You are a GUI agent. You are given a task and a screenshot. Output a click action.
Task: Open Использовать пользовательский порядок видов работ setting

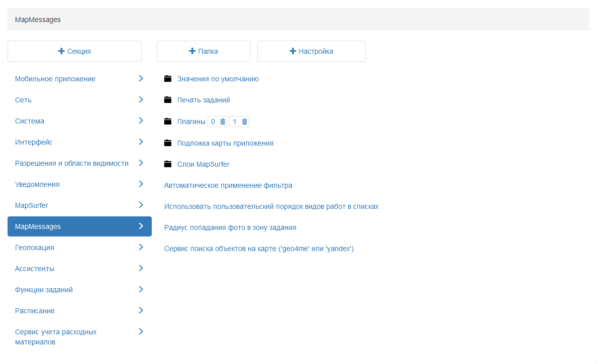tap(271, 206)
